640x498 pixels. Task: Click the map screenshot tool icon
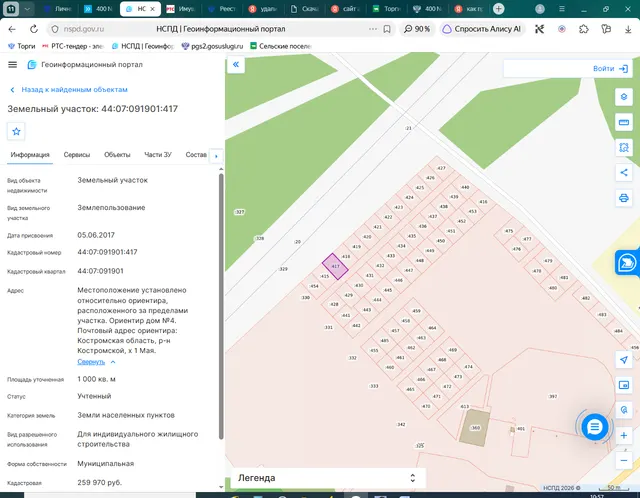(624, 385)
